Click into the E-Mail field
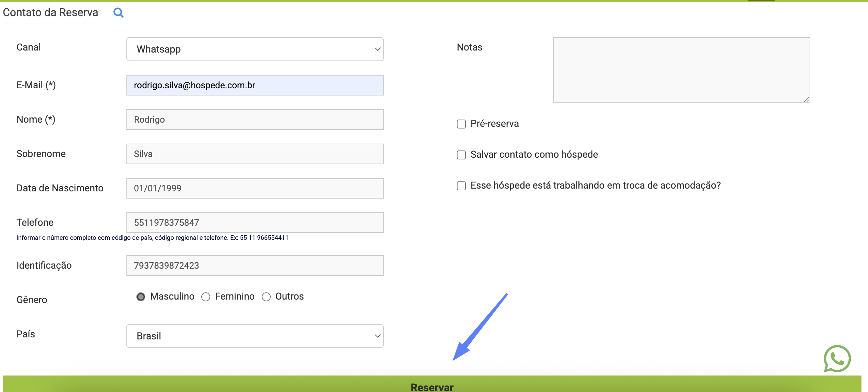The width and height of the screenshot is (868, 392). pos(255,85)
